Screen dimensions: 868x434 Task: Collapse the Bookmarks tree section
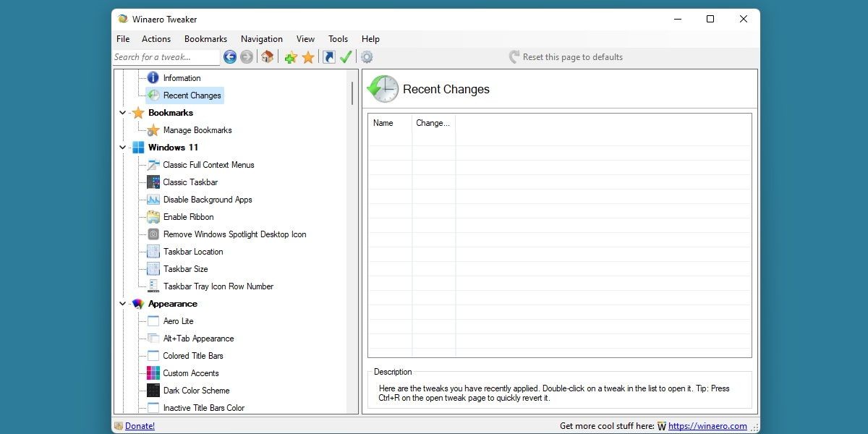click(122, 113)
